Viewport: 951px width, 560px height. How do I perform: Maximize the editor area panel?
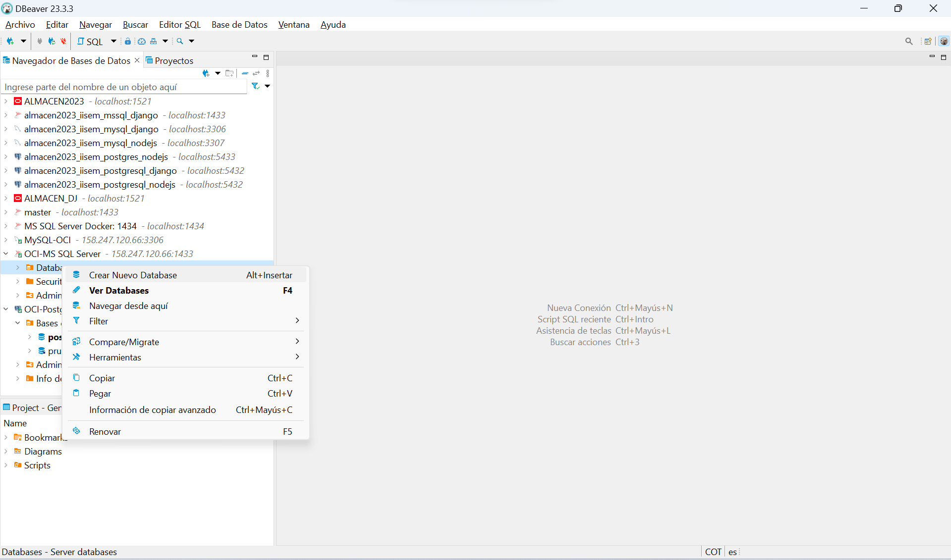[944, 57]
